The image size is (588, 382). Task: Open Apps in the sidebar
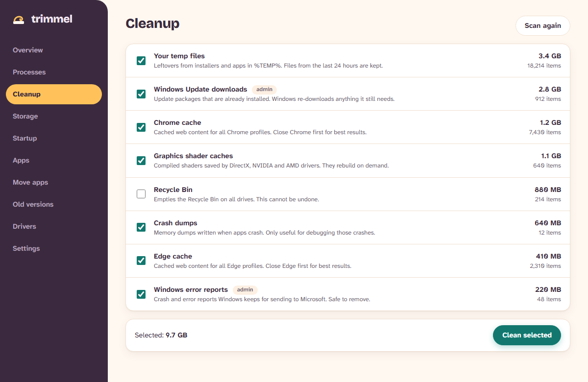tap(54, 160)
